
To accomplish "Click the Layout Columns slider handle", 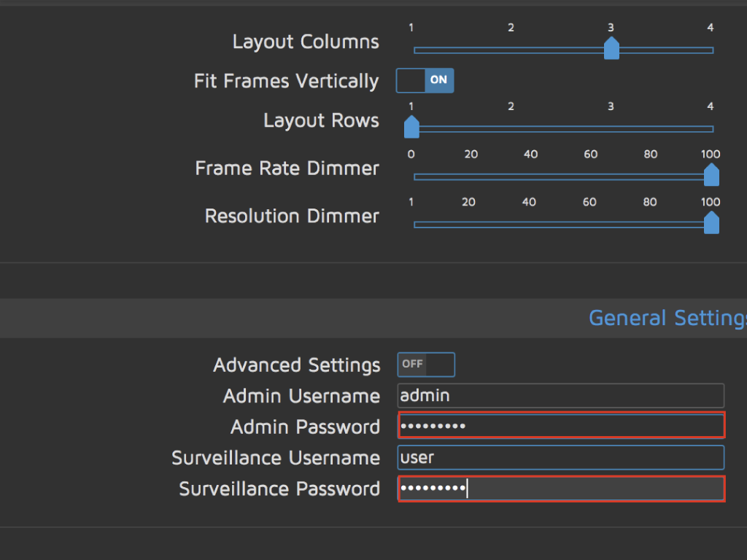I will pos(611,48).
